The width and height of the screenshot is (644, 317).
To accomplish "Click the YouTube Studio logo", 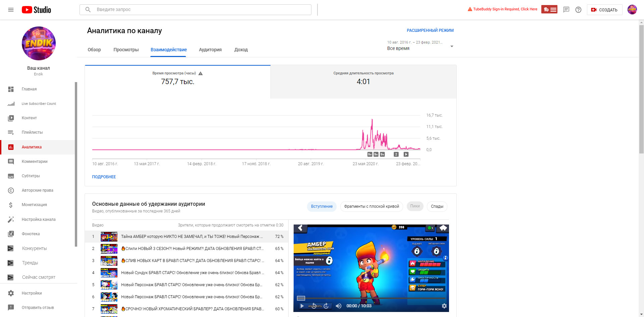I will click(36, 10).
